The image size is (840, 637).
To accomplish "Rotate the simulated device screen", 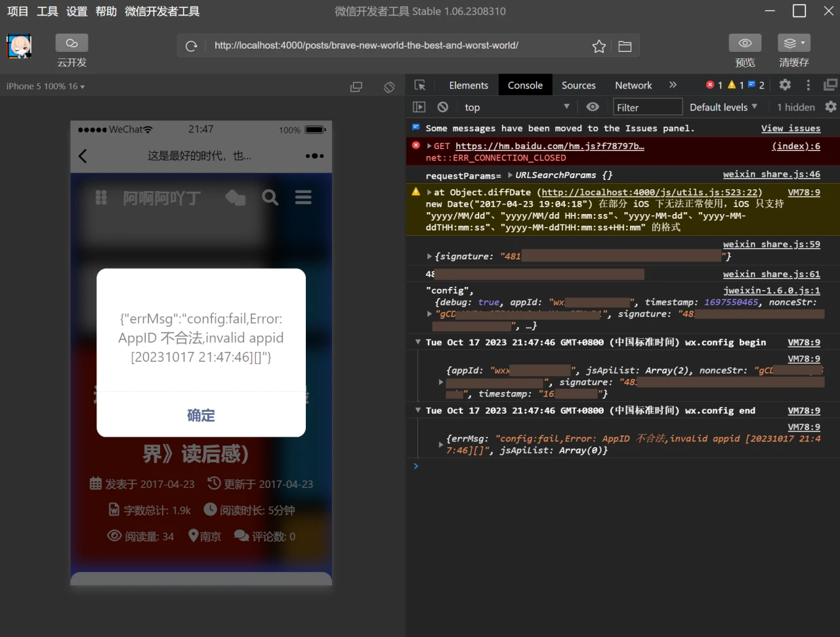I will pyautogui.click(x=389, y=87).
